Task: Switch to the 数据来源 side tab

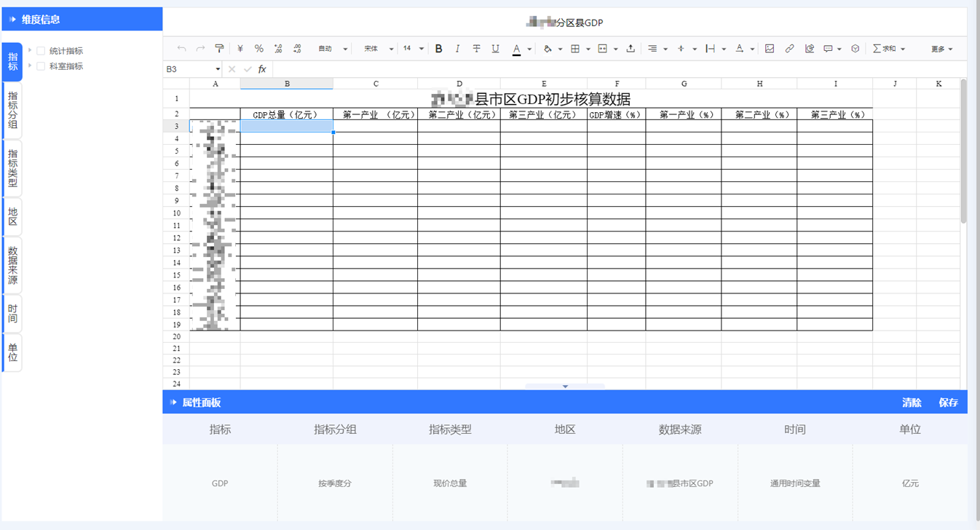Action: tap(12, 265)
